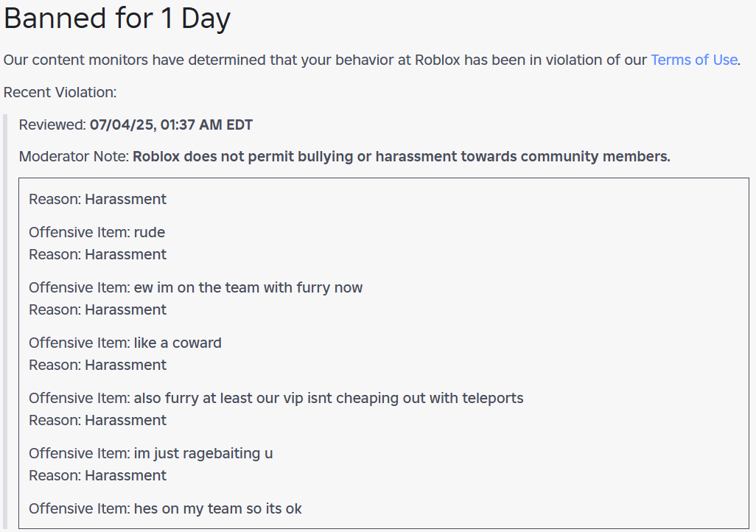The width and height of the screenshot is (756, 532).
Task: Click the 'Banned for 1 Day' heading
Action: (x=117, y=18)
